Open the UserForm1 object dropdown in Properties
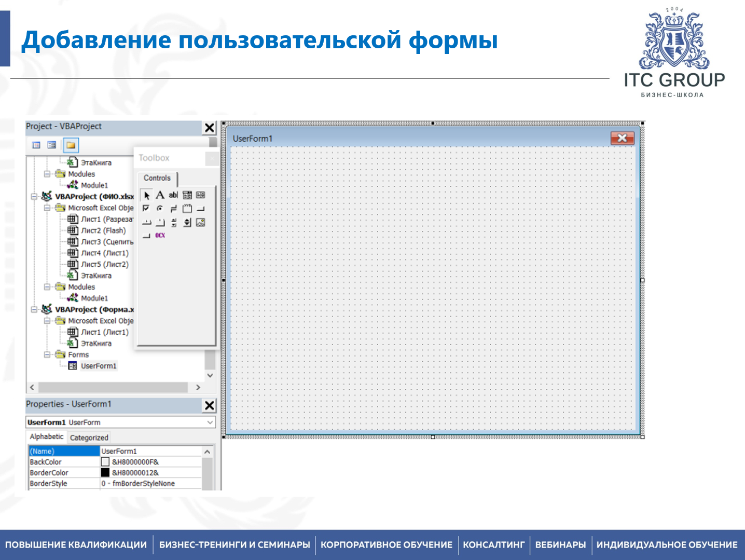 [210, 422]
